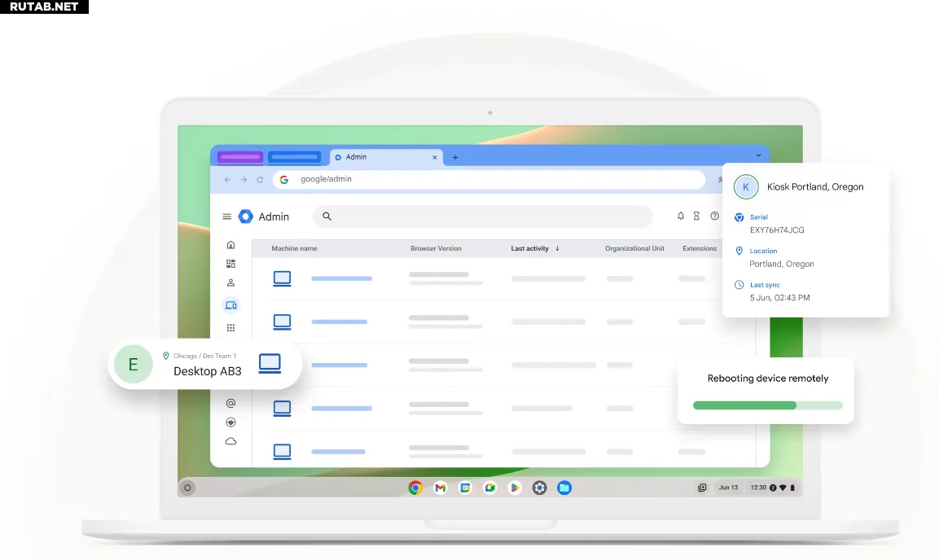Screen dimensions: 939x560
Task: Open Dashboard icon in the sidebar
Action: (x=230, y=264)
